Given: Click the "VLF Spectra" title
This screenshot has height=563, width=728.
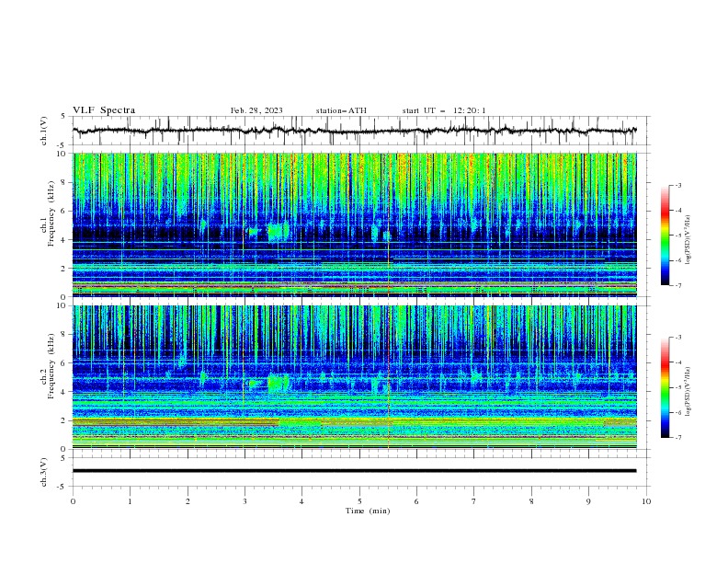Looking at the screenshot, I should coord(104,110).
